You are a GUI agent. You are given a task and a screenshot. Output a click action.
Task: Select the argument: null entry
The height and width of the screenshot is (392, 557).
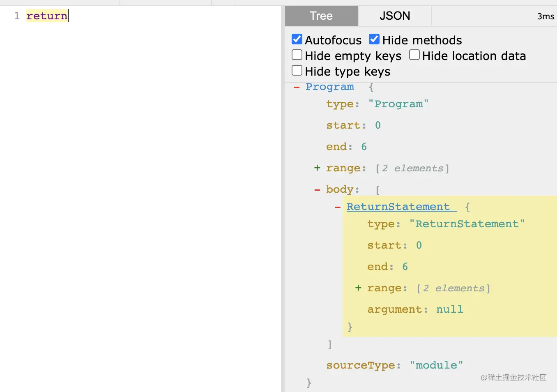point(415,309)
